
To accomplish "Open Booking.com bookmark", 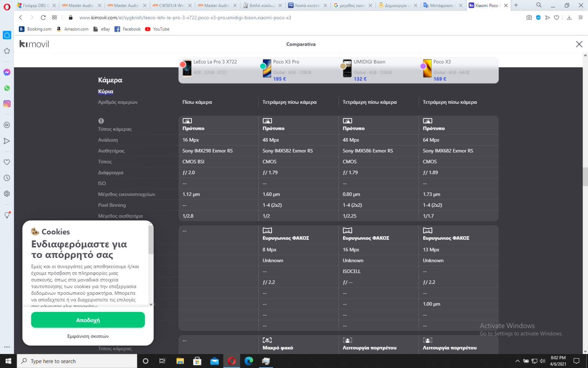I will click(35, 29).
